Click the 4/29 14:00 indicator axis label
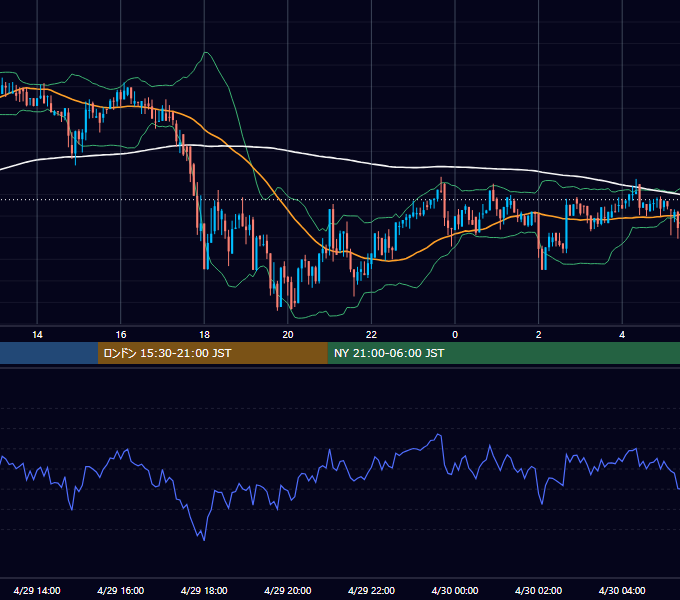The height and width of the screenshot is (600, 680). pyautogui.click(x=37, y=590)
